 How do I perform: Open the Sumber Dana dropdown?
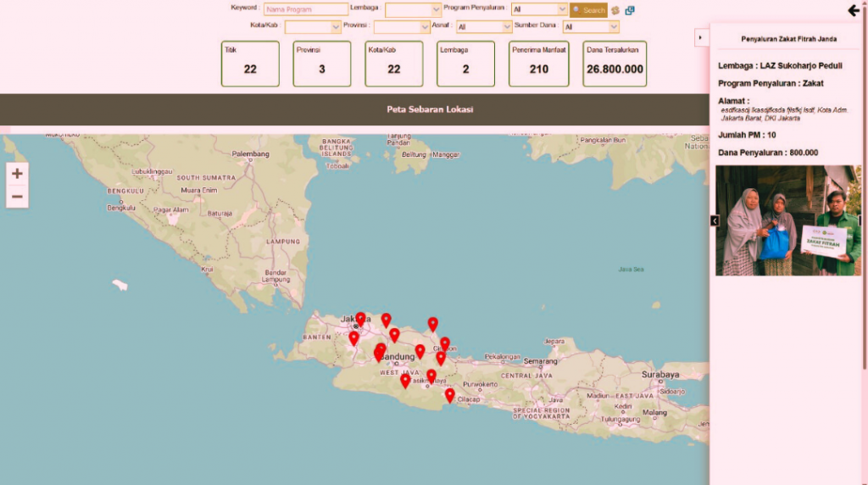(x=590, y=27)
